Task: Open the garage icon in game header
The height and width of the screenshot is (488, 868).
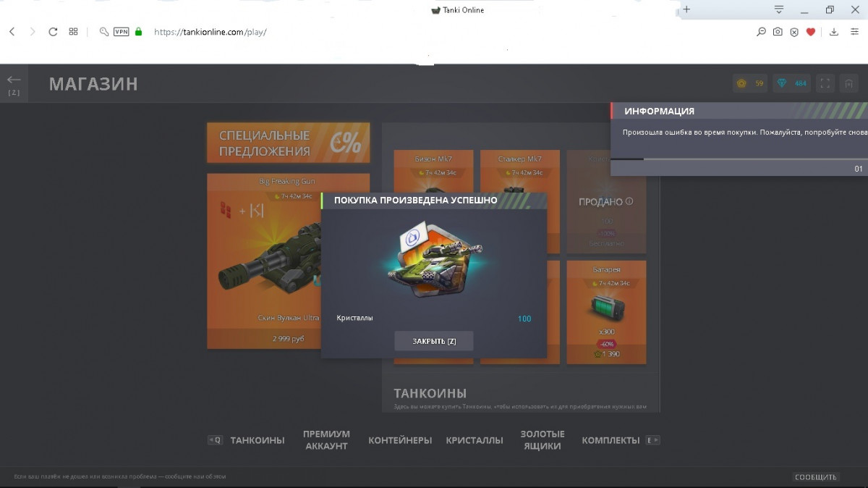Action: [848, 83]
